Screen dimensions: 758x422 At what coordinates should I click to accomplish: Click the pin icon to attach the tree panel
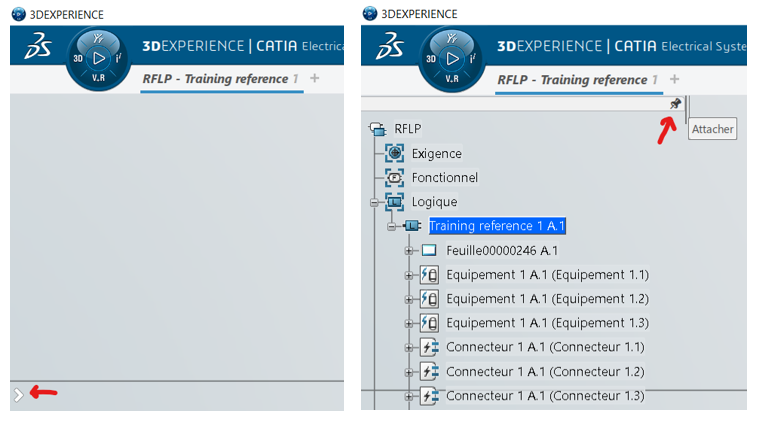point(675,104)
